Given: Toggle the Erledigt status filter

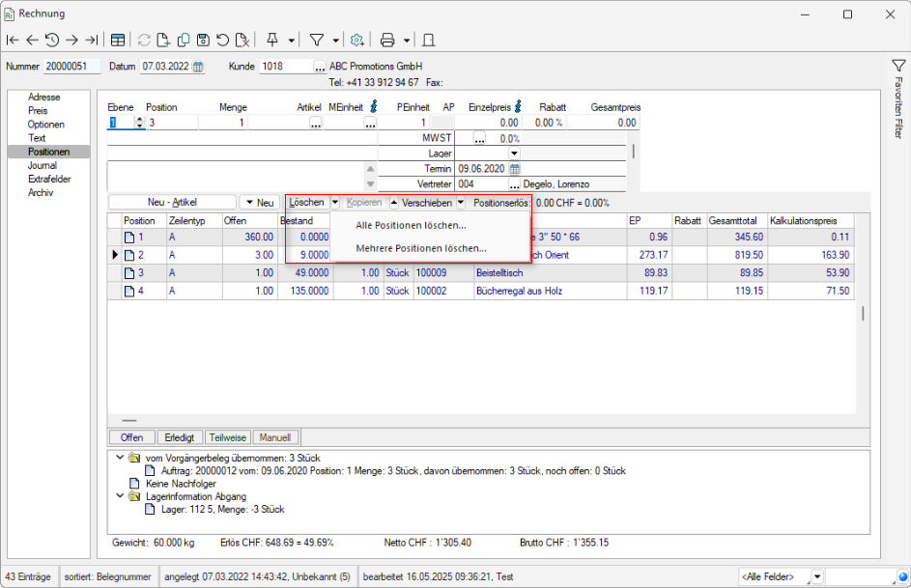Looking at the screenshot, I should pyautogui.click(x=178, y=437).
